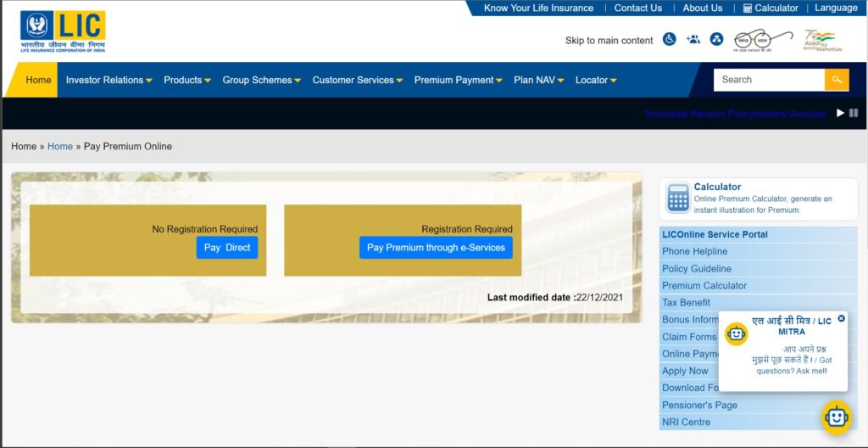Viewport: 868px width, 448px height.
Task: Expand Investor Relations menu
Action: (109, 80)
